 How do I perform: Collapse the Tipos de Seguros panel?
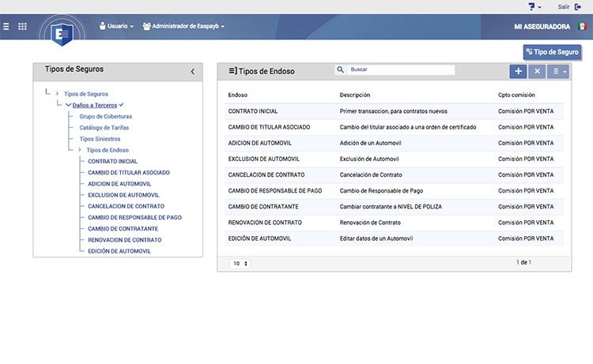(192, 71)
